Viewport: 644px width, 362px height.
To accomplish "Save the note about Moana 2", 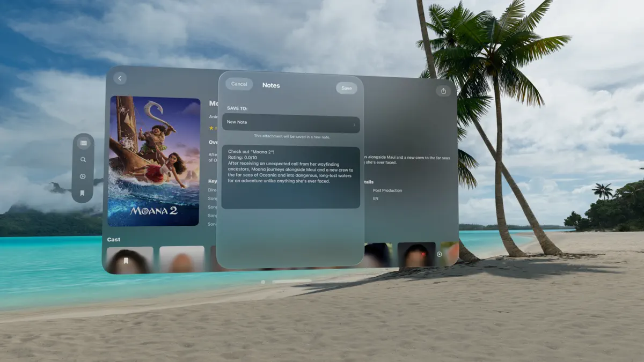I will 347,88.
